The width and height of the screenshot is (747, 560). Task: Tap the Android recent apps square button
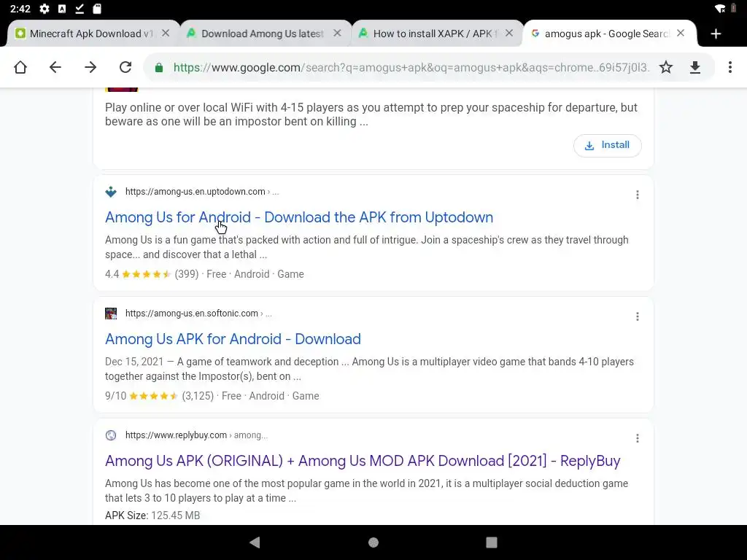[492, 542]
